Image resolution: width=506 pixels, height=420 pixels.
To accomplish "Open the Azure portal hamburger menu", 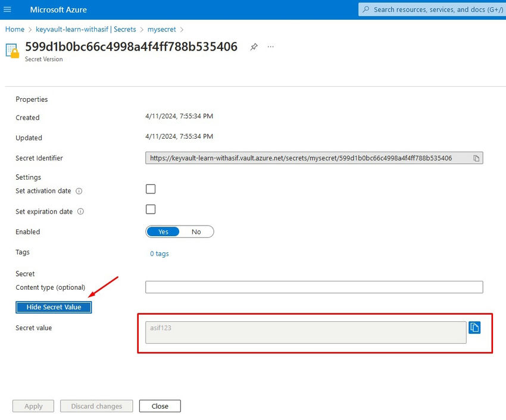I will tap(7, 10).
